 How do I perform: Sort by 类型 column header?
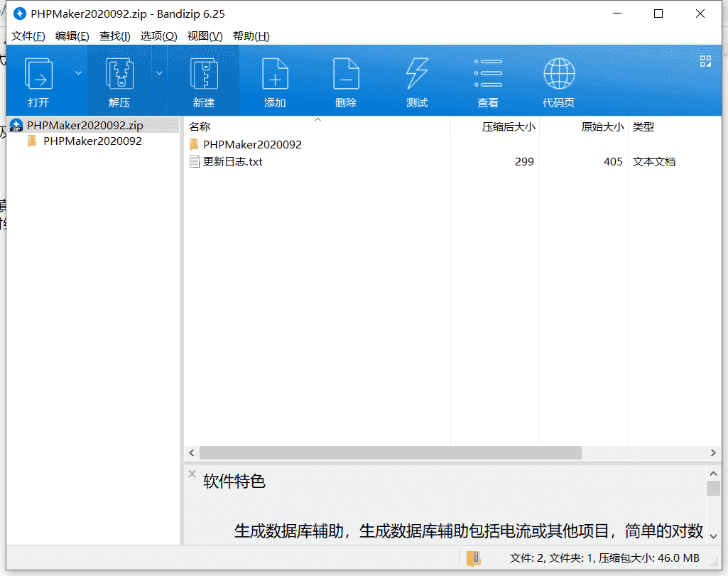[x=643, y=126]
